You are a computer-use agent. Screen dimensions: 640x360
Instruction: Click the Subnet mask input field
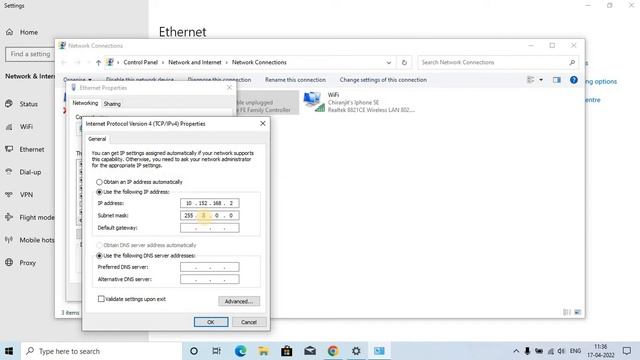(209, 215)
